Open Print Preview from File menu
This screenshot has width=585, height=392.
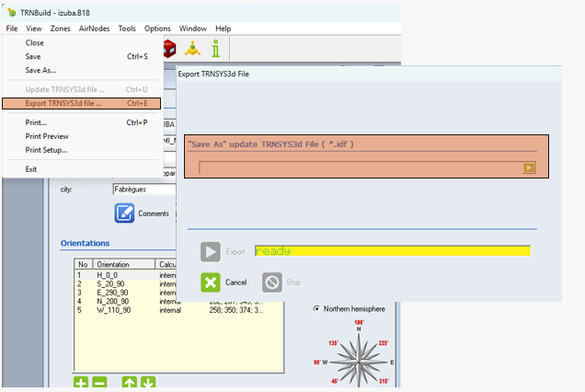[x=47, y=136]
